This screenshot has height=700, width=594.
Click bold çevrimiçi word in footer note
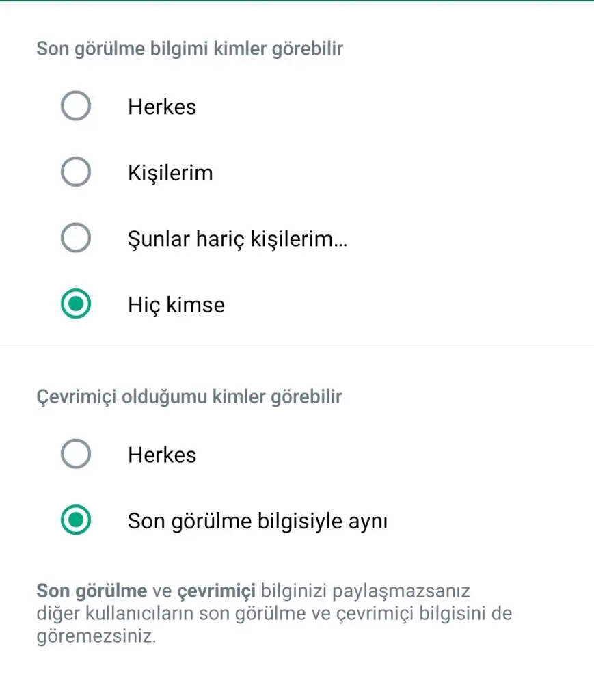tap(216, 590)
